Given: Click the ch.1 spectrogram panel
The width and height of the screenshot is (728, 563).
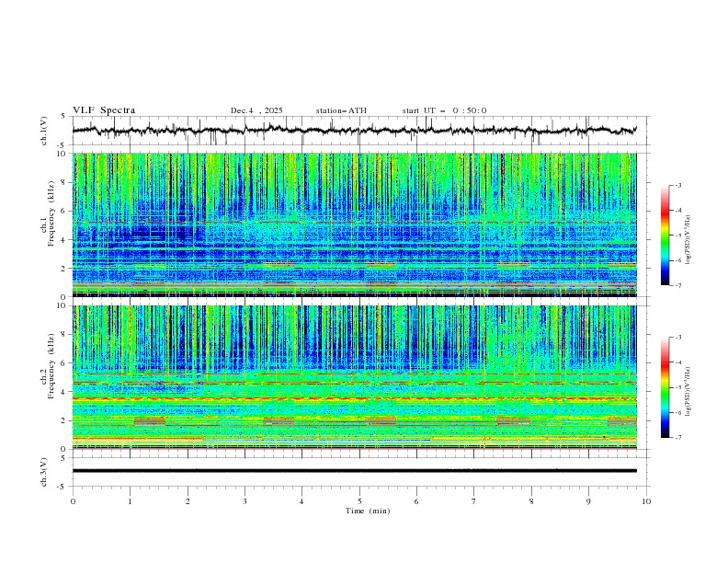Looking at the screenshot, I should point(355,224).
